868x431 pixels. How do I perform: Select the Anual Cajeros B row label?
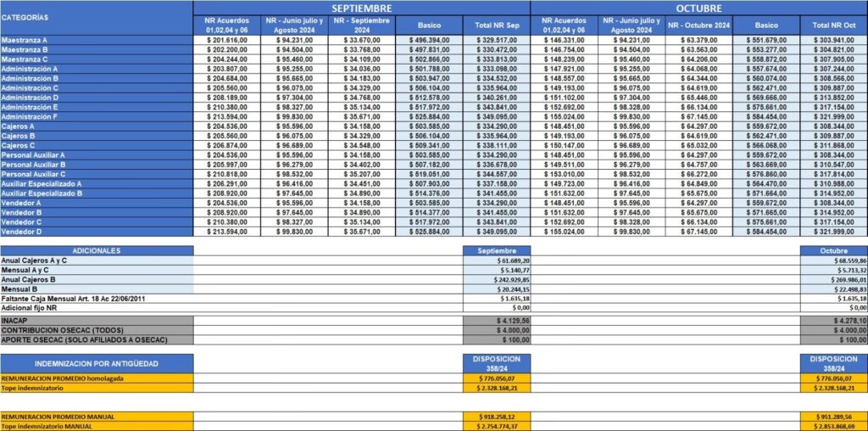pyautogui.click(x=28, y=279)
